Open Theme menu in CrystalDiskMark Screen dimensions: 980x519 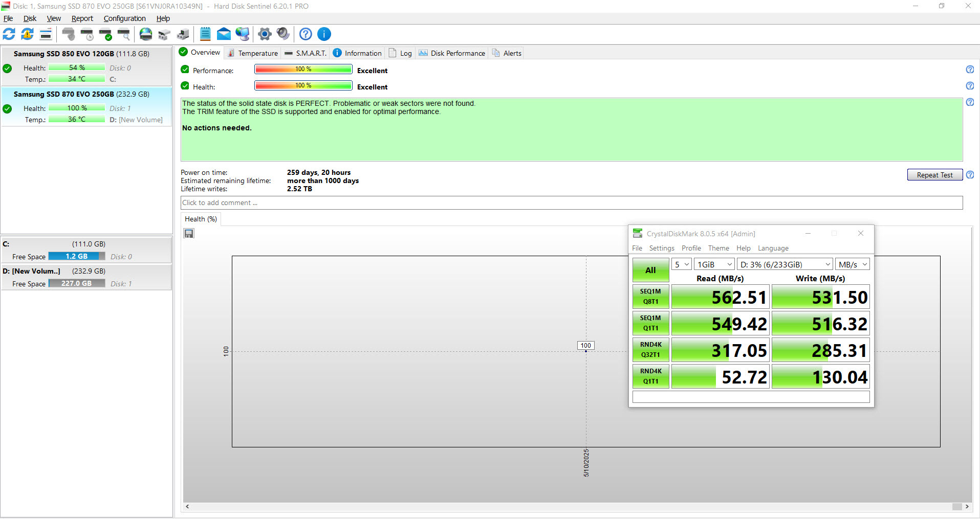(718, 248)
